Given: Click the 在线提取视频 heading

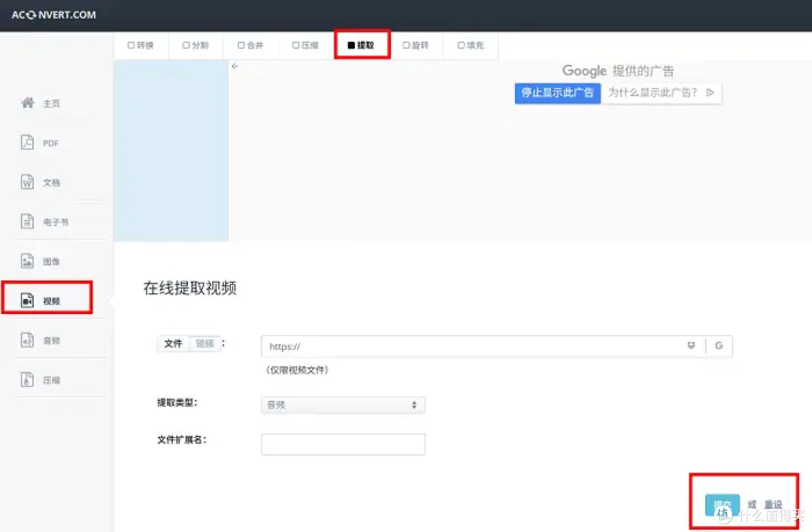Looking at the screenshot, I should (x=190, y=289).
